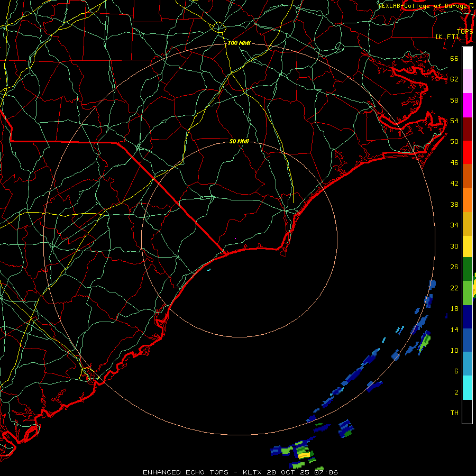Viewport: 476px width, 476px height.
Task: Click the legend value 58
Action: 454,100
